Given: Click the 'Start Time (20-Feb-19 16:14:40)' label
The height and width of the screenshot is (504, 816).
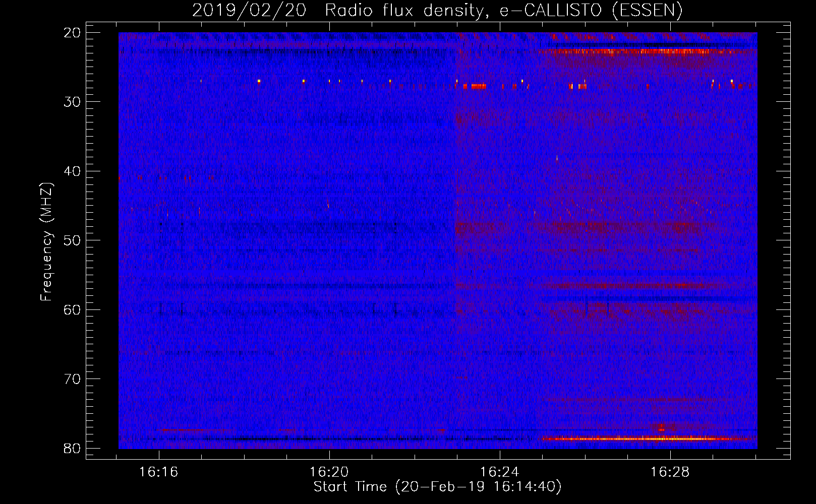Looking at the screenshot, I should coord(437,487).
